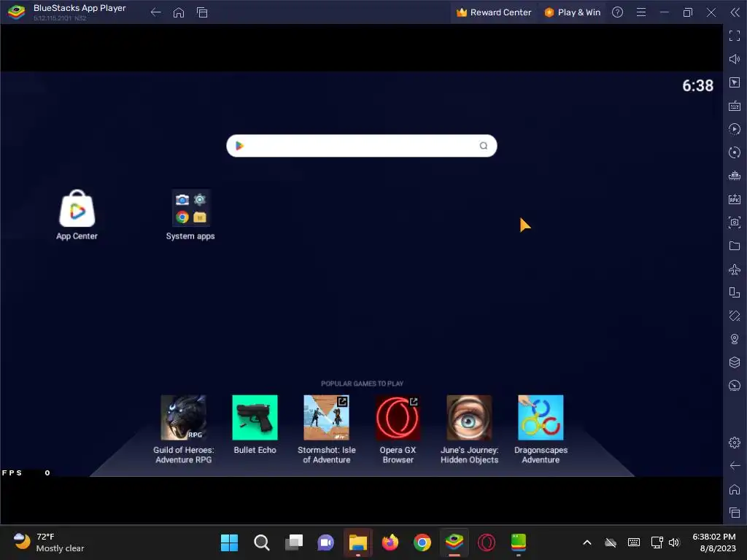
Task: Open Firefox from the taskbar
Action: point(390,542)
